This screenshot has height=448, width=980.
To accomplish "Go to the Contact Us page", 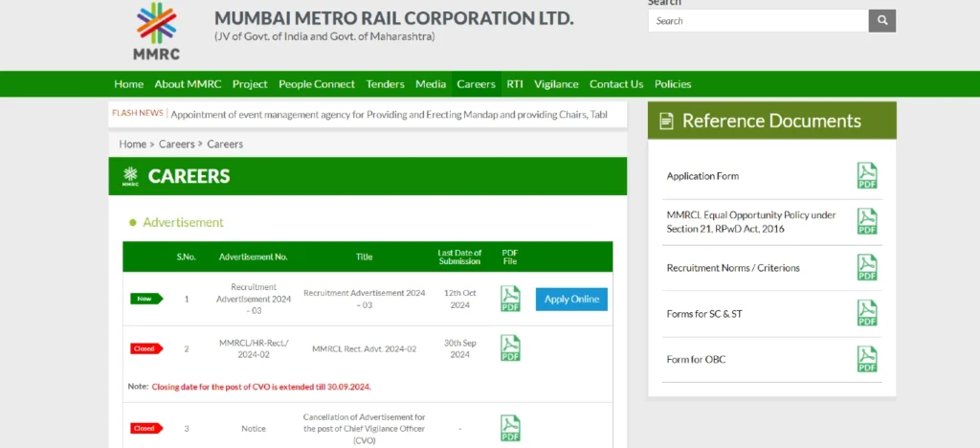I will click(616, 83).
